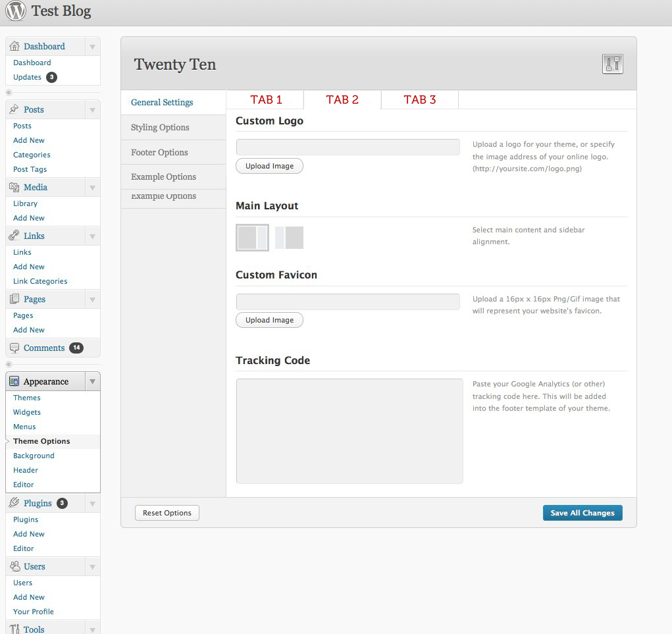Switch to TAB 3
This screenshot has width=672, height=634.
click(x=419, y=99)
